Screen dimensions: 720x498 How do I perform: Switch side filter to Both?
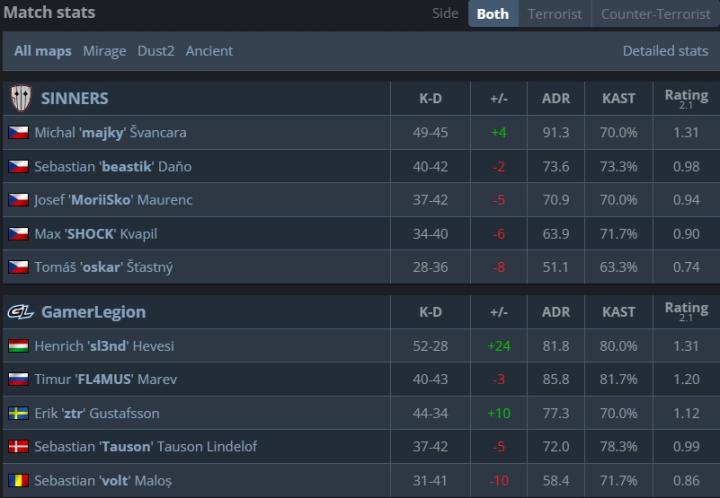(492, 14)
